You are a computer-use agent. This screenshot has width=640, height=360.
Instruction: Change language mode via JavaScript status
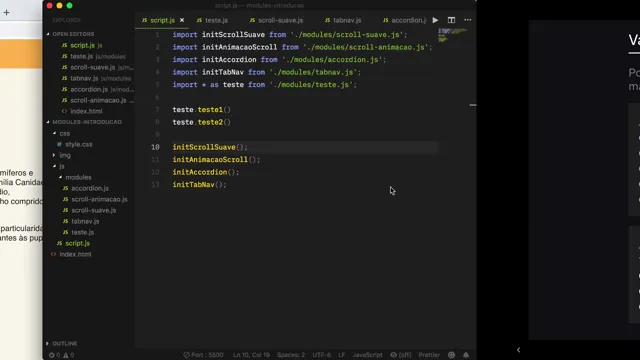pyautogui.click(x=367, y=355)
